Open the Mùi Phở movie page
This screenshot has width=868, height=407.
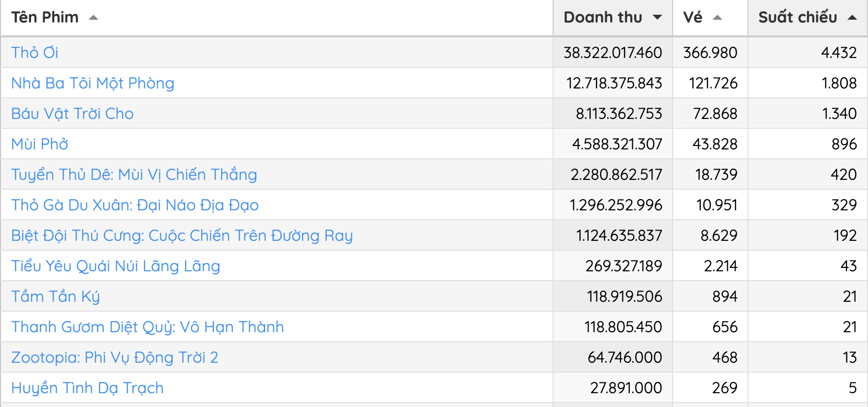coord(40,144)
